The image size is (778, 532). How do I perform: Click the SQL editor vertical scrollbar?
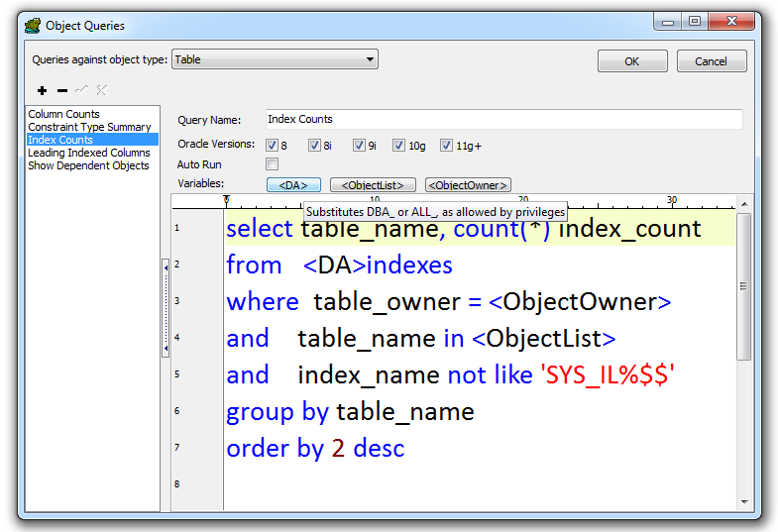(743, 286)
